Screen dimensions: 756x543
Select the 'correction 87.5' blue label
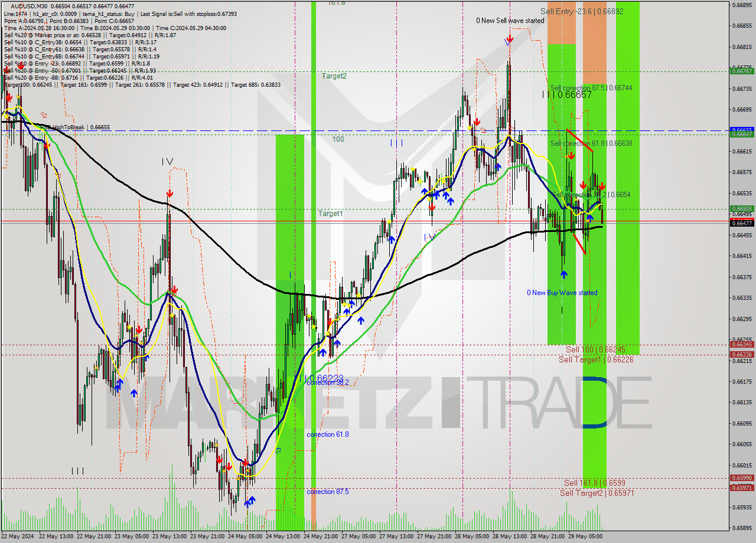point(328,492)
